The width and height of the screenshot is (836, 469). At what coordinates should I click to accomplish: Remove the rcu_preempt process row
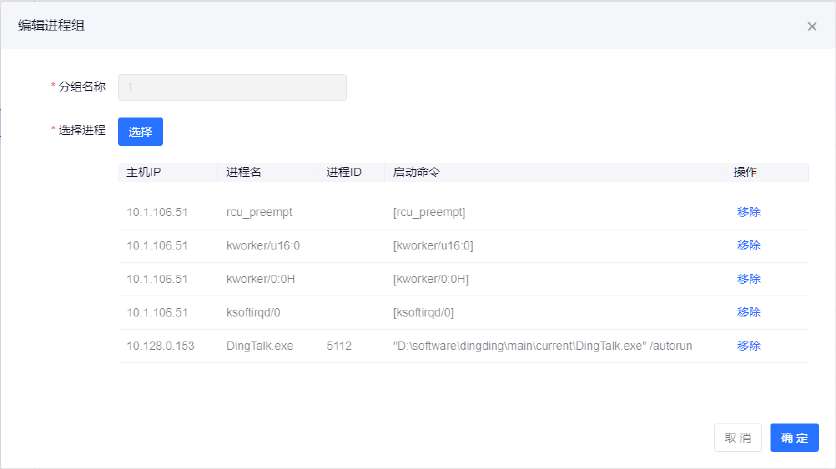[x=748, y=213]
